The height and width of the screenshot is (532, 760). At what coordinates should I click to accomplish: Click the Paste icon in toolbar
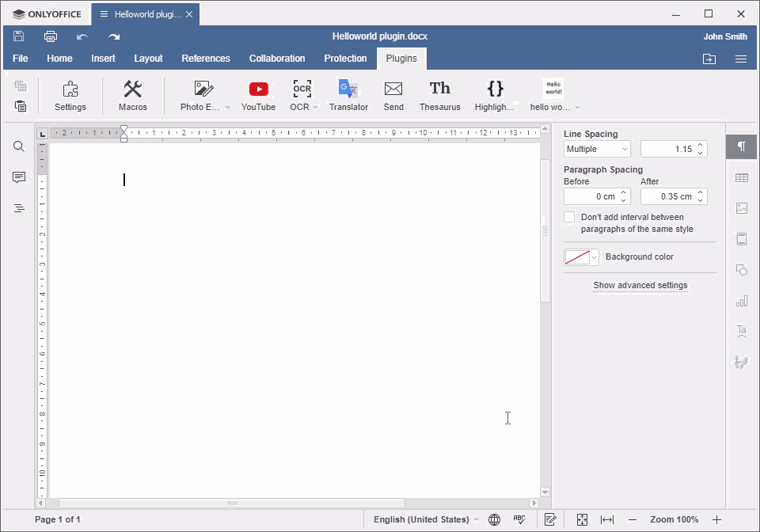click(x=21, y=105)
